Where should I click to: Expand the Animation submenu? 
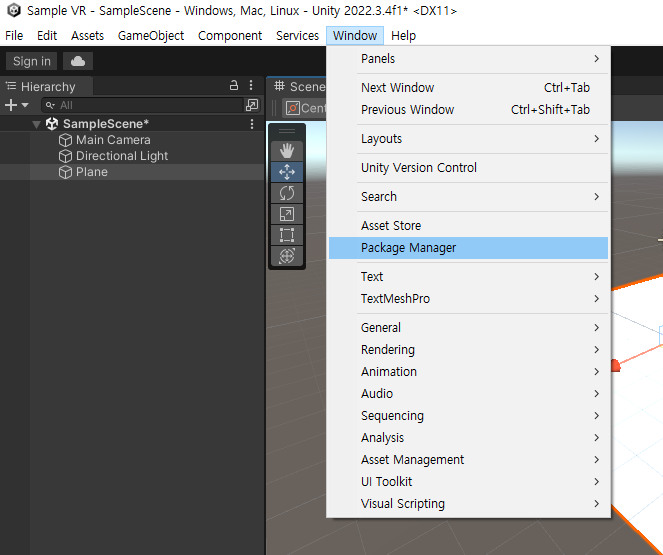[x=468, y=372]
